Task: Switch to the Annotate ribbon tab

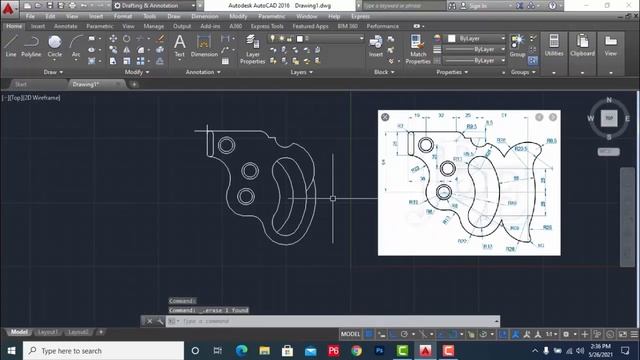Action: coord(65,26)
